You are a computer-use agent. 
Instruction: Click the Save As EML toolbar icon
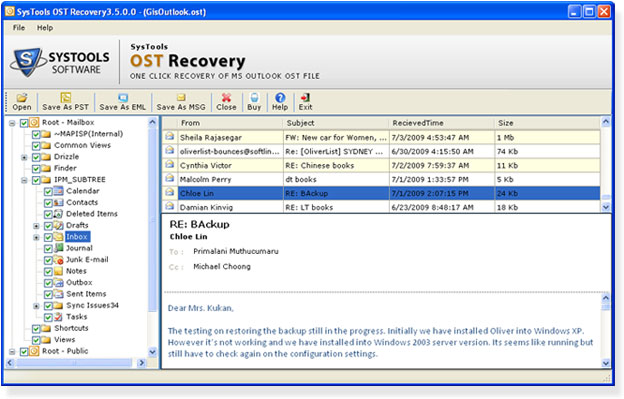pyautogui.click(x=123, y=98)
